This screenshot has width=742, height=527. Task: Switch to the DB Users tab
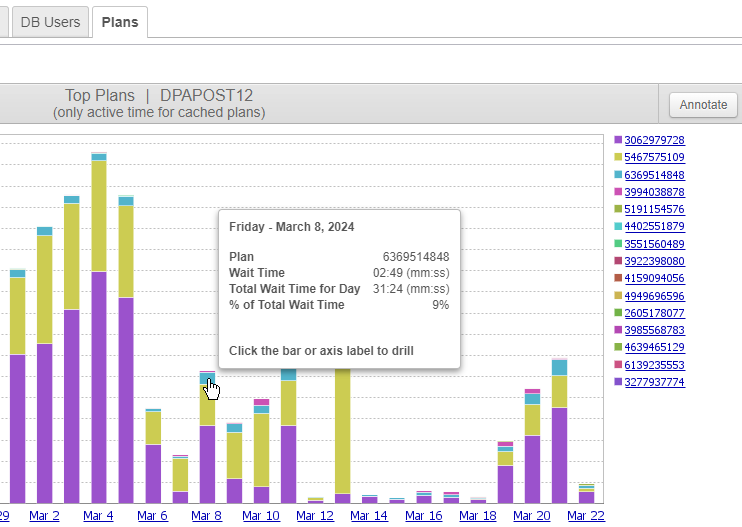click(50, 22)
